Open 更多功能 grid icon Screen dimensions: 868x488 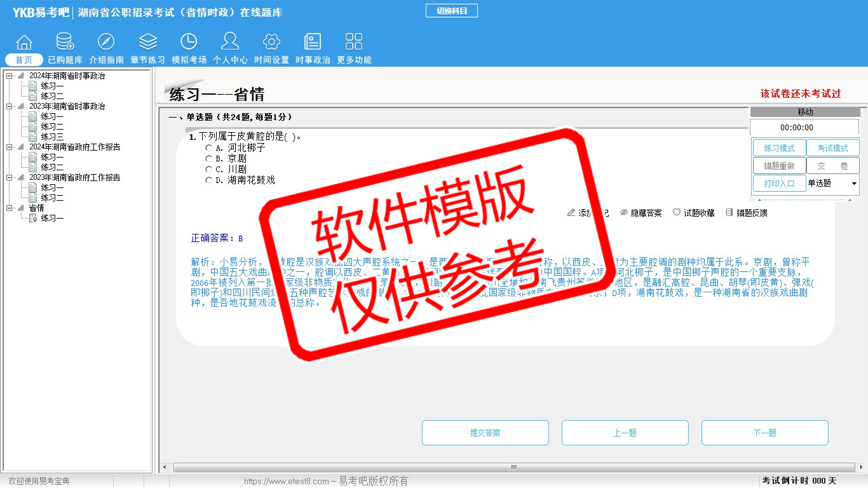coord(354,43)
